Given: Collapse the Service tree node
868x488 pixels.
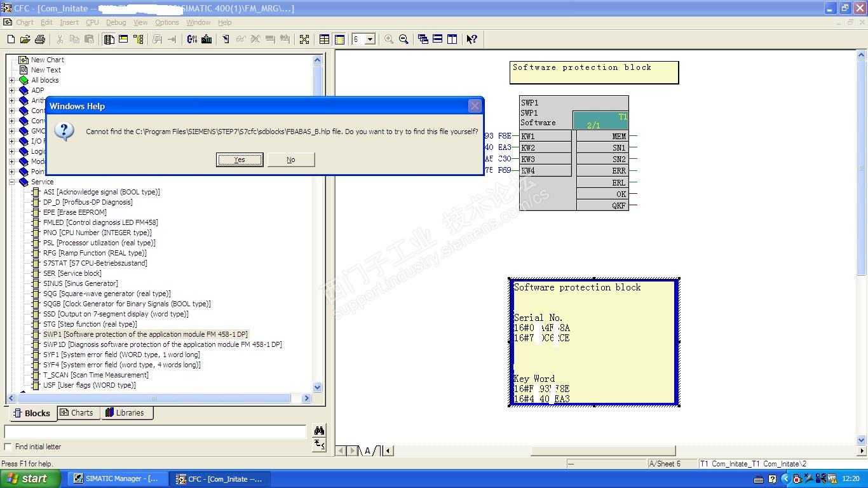Looking at the screenshot, I should (11, 182).
